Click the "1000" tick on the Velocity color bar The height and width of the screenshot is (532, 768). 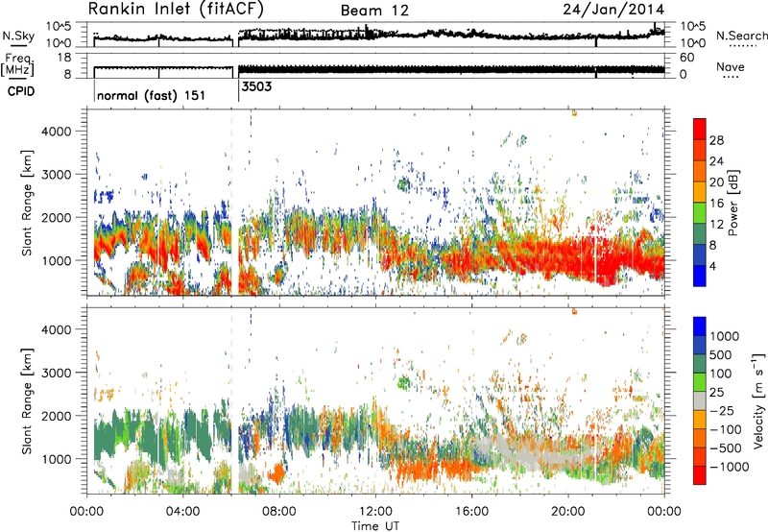point(724,336)
